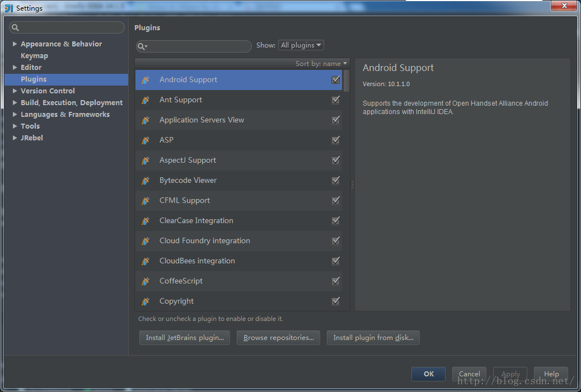Click the splitter handle between list and details

pos(352,185)
